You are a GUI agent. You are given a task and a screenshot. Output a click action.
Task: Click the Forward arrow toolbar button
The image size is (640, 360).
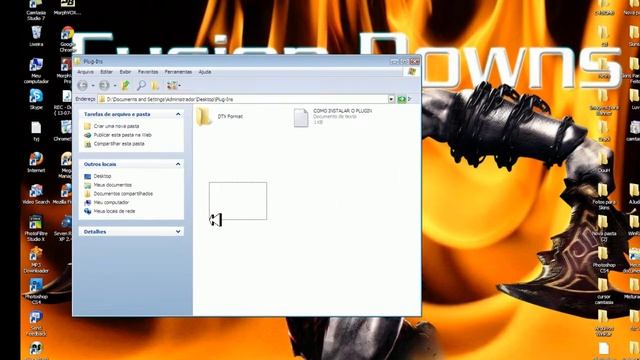click(104, 85)
